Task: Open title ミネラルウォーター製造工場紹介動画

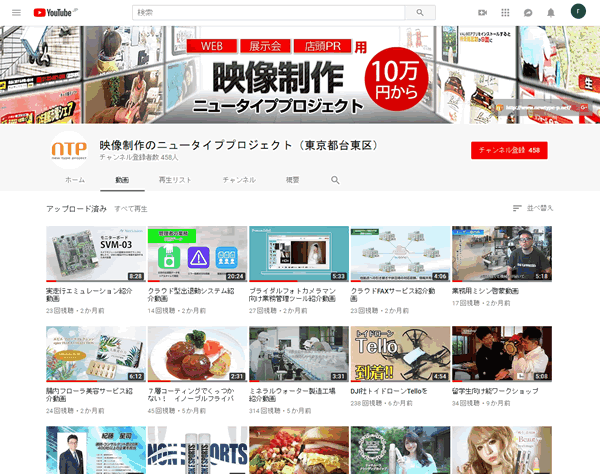Action: click(292, 395)
